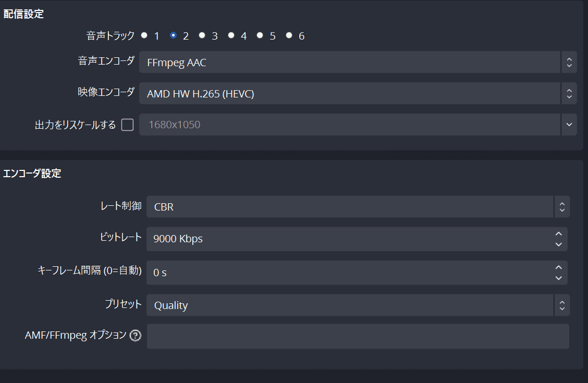Click the 映像エンコーダ dropdown chevron icon

pyautogui.click(x=569, y=93)
